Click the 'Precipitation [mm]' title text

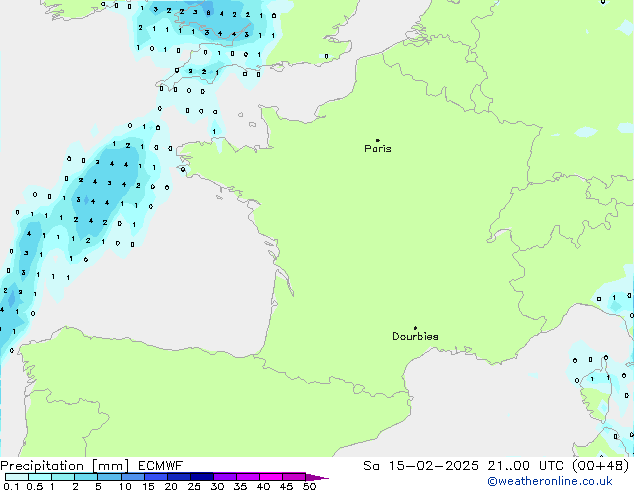[65, 466]
